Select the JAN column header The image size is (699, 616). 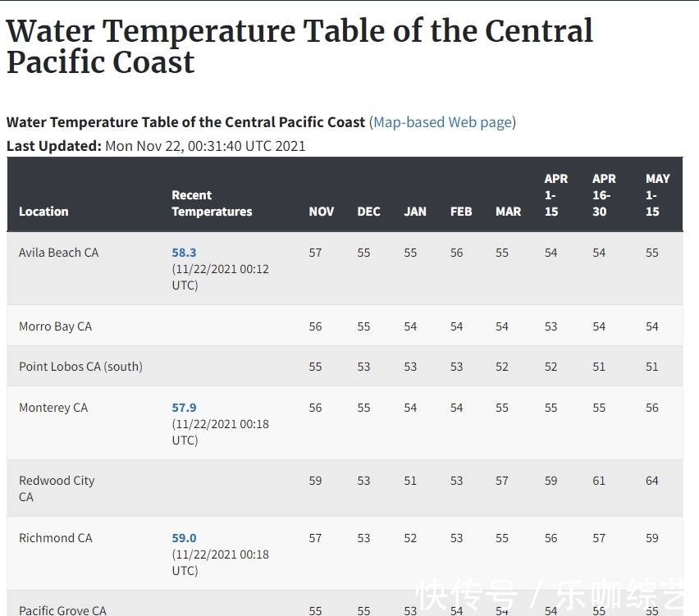pyautogui.click(x=415, y=212)
